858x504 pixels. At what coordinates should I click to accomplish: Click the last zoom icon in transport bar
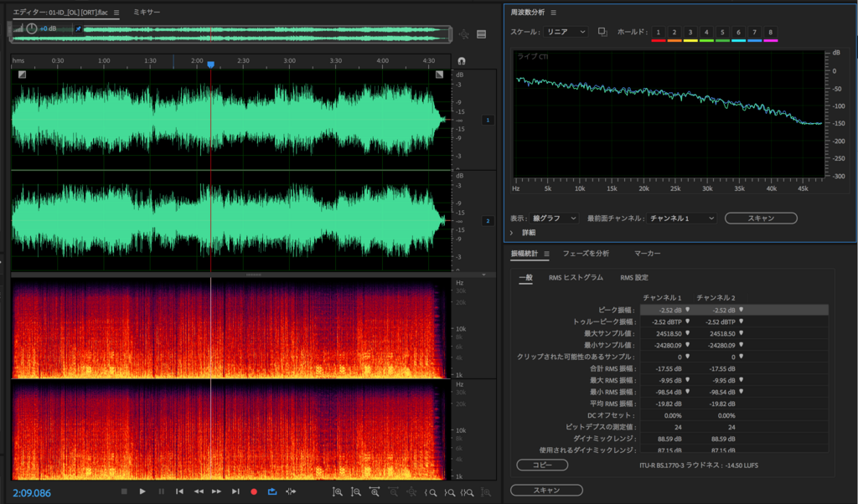pyautogui.click(x=486, y=492)
